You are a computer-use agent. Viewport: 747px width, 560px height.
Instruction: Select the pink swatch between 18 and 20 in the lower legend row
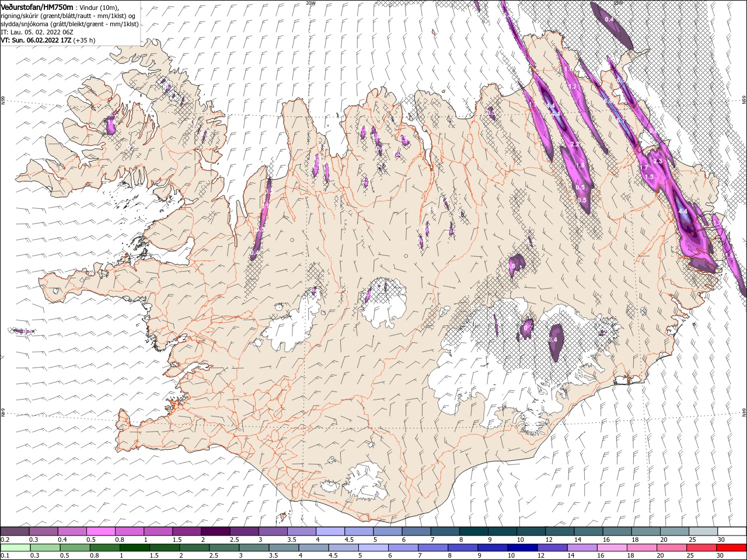coord(642,548)
